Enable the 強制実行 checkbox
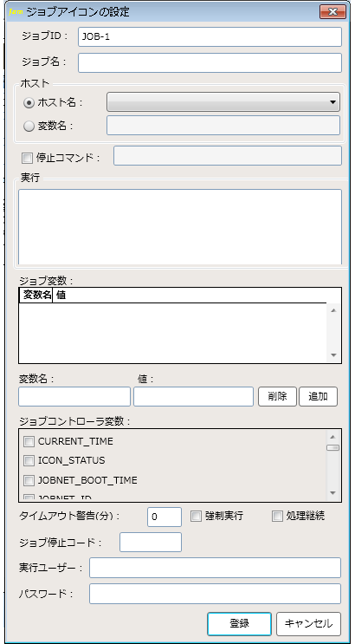Image resolution: width=355 pixels, height=644 pixels. click(x=196, y=517)
